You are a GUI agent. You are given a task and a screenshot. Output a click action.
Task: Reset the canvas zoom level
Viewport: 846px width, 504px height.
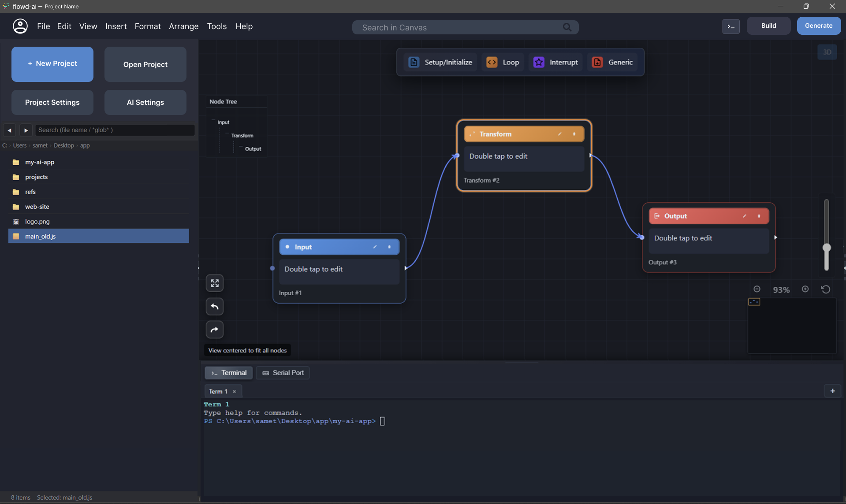point(825,289)
